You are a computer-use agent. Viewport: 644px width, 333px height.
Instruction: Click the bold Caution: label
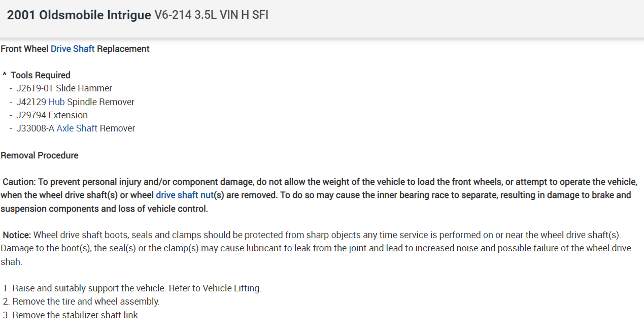(19, 182)
